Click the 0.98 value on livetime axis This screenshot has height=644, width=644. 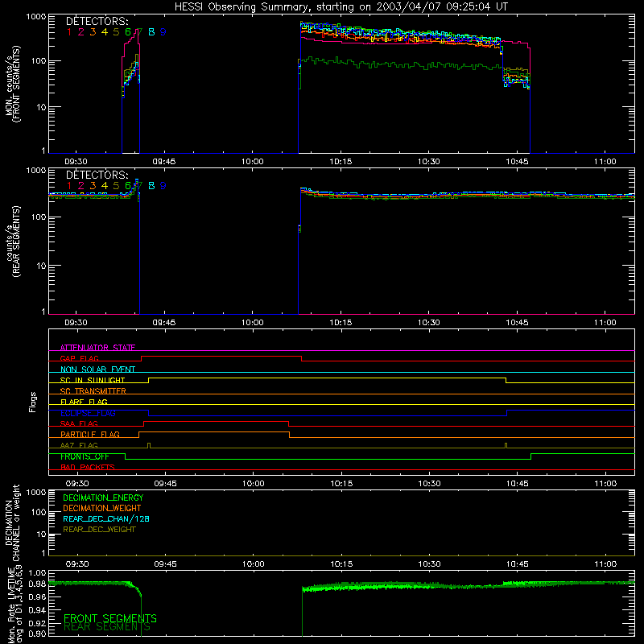(38, 584)
